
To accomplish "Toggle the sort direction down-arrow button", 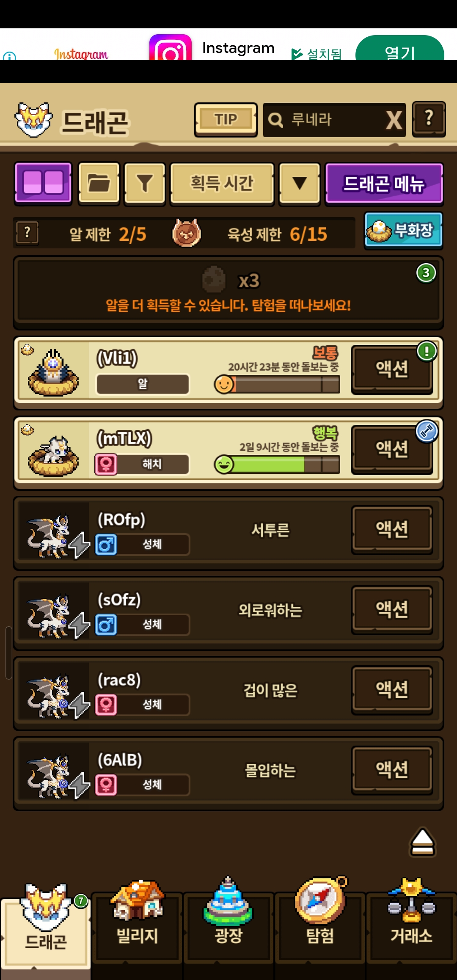I will pyautogui.click(x=300, y=184).
